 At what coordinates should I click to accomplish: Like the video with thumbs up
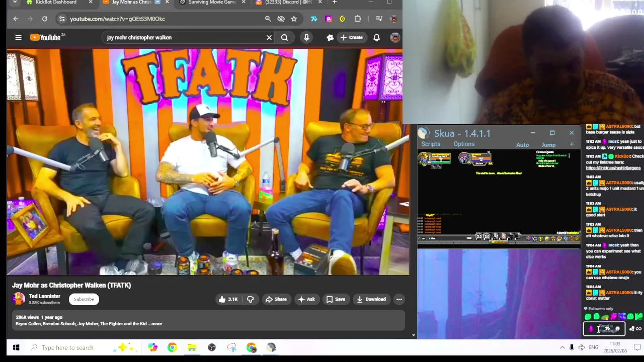(x=228, y=299)
